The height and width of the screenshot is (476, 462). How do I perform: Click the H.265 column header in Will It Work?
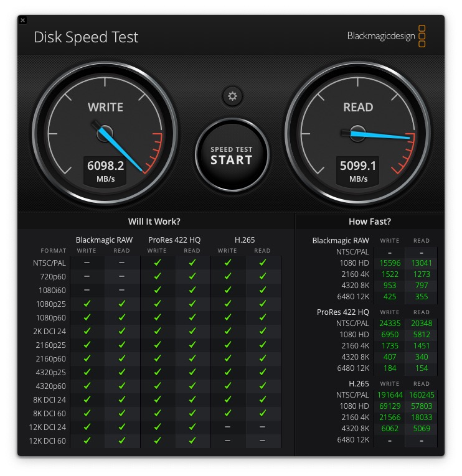click(245, 240)
